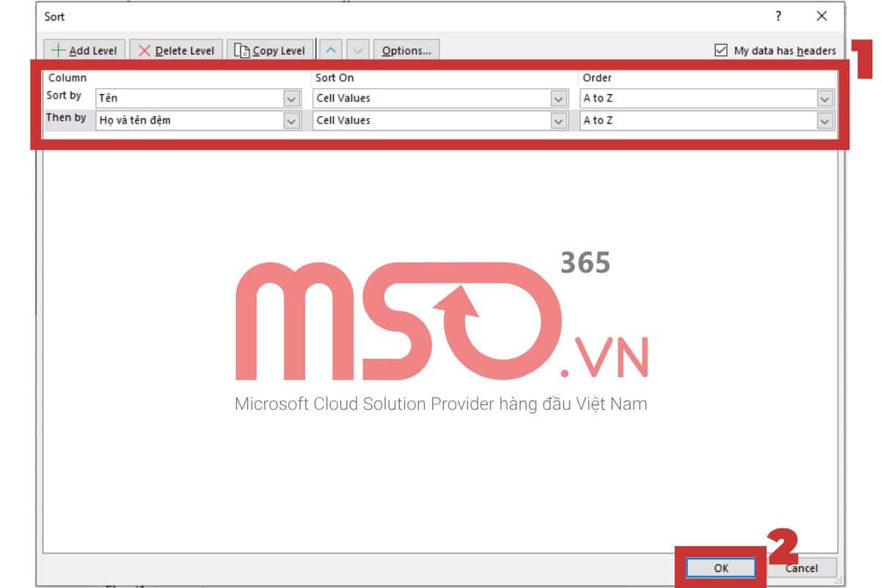Click the Help question mark icon
The height and width of the screenshot is (588, 882).
pyautogui.click(x=778, y=16)
